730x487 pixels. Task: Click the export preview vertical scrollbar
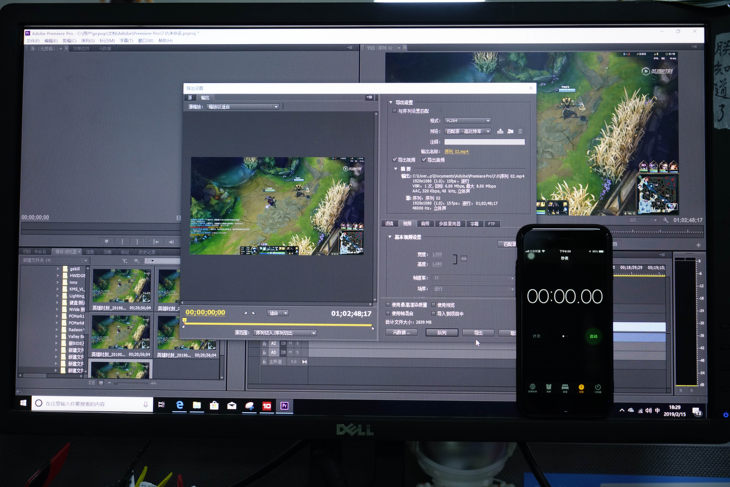[375, 207]
